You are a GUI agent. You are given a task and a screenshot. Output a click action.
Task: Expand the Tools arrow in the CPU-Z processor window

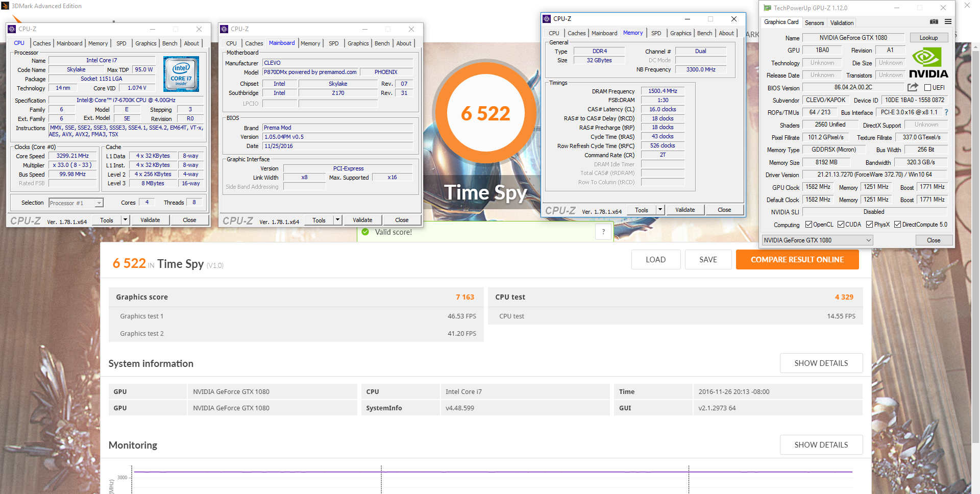point(125,220)
